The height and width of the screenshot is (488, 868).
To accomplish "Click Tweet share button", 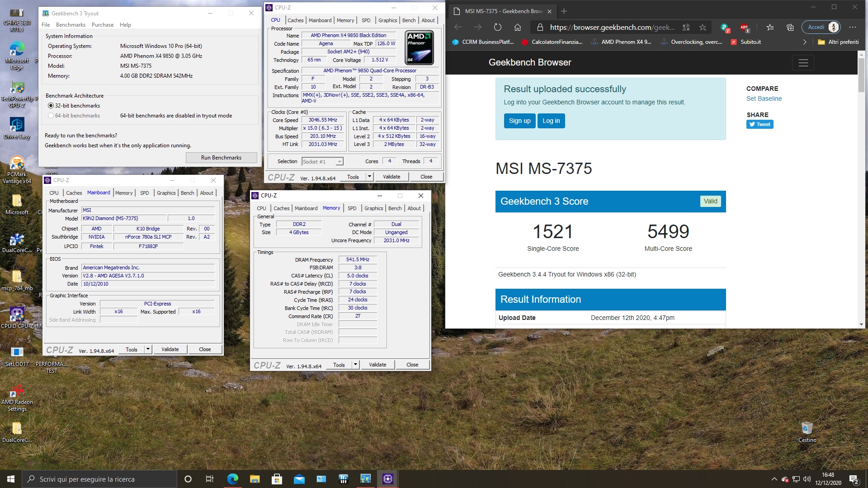I will (759, 124).
